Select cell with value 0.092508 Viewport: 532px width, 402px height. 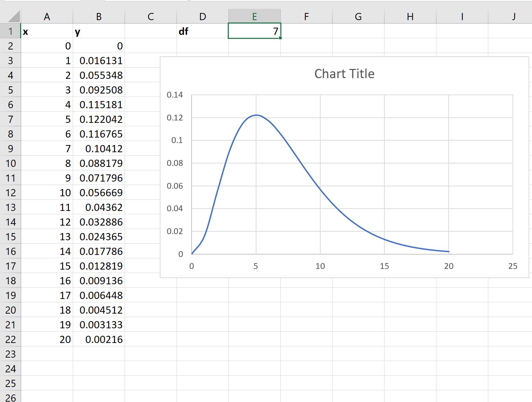(x=99, y=90)
